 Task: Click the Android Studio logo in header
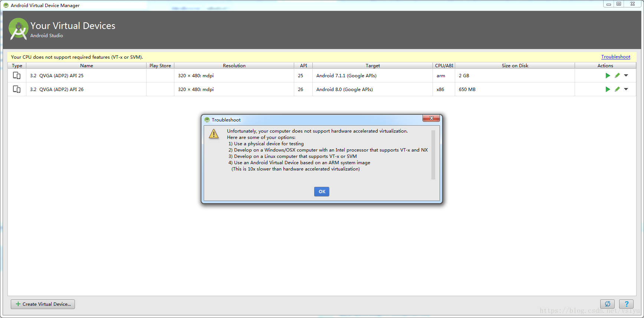point(19,29)
